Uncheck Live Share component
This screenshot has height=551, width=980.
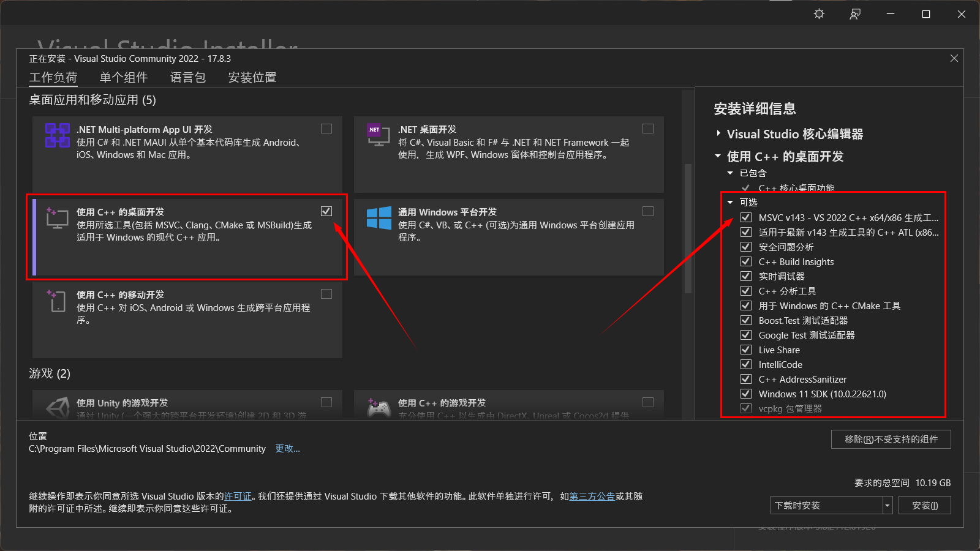pyautogui.click(x=746, y=350)
